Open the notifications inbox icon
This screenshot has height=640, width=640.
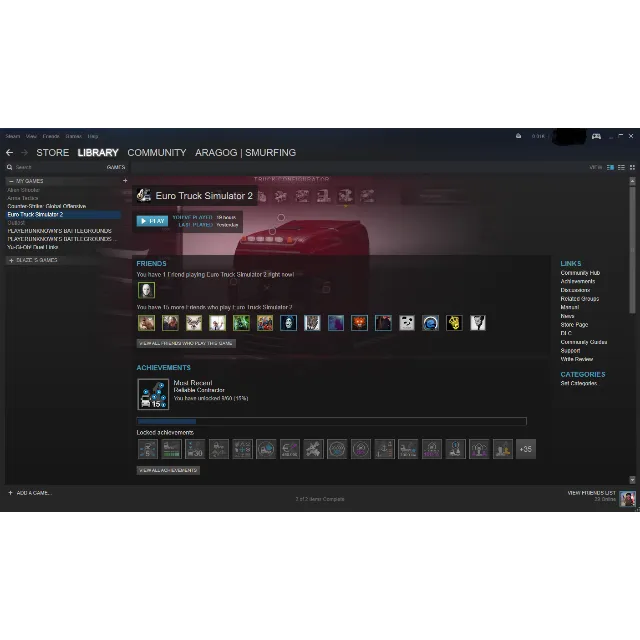(518, 136)
